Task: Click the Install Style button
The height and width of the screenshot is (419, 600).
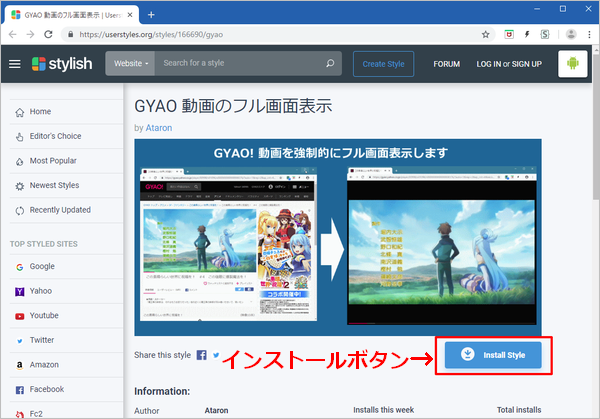Action: [493, 355]
